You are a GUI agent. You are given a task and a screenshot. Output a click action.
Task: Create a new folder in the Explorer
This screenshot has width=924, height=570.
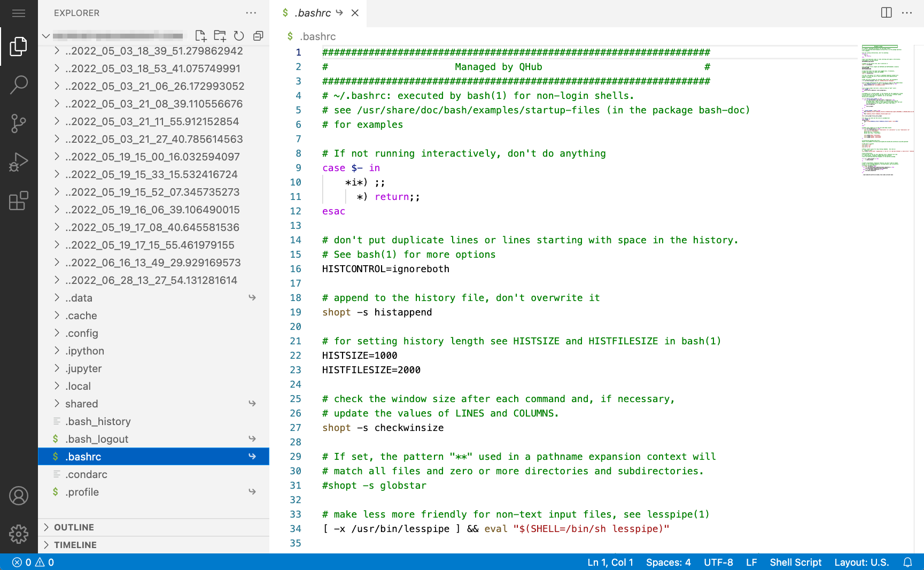click(x=220, y=36)
